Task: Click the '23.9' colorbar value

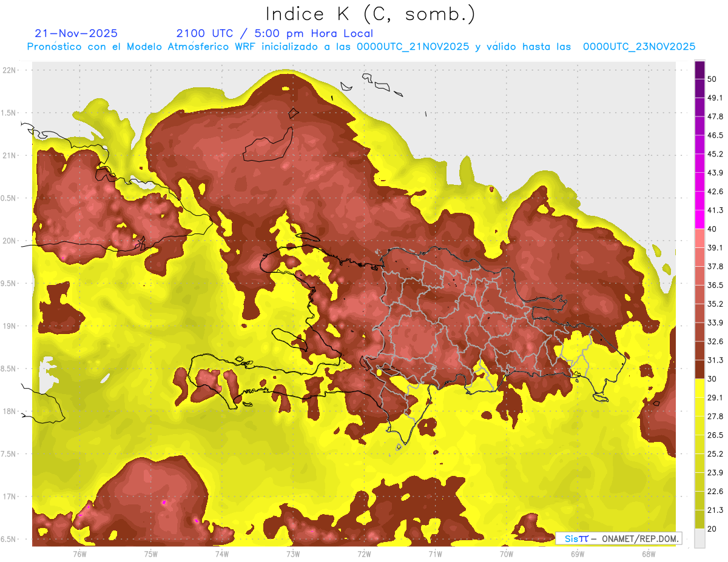Action: pos(715,472)
